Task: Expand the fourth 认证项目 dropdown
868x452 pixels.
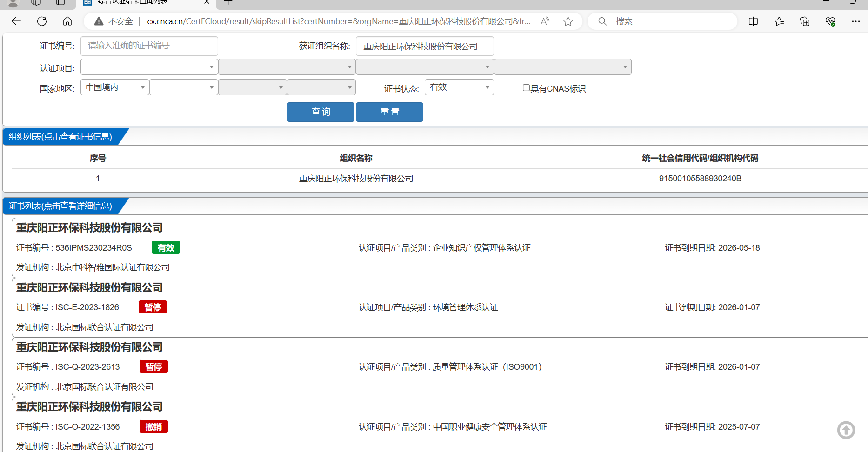Action: coord(562,67)
